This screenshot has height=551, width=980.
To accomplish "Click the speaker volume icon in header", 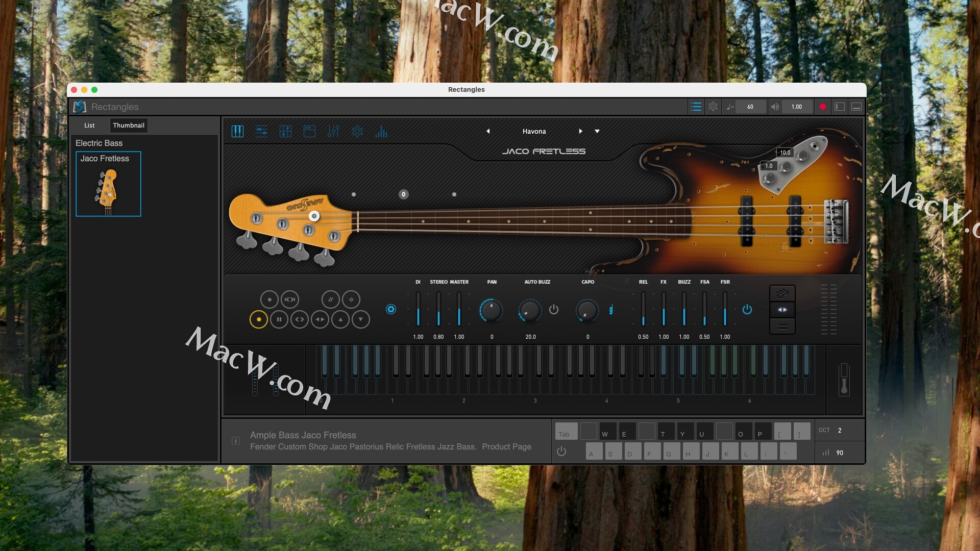I will point(775,107).
